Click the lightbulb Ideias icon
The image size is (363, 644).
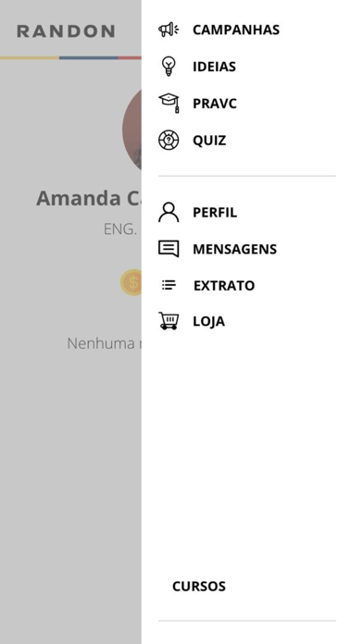169,66
